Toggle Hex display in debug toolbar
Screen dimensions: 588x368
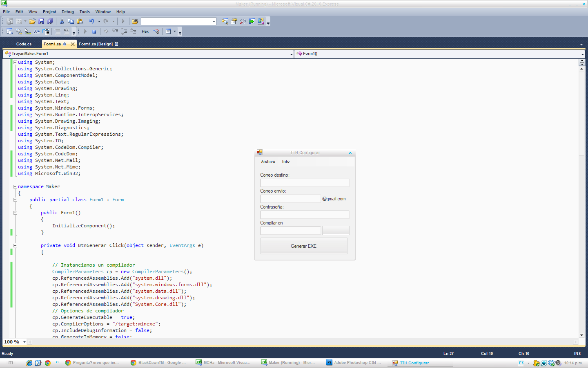pyautogui.click(x=145, y=31)
